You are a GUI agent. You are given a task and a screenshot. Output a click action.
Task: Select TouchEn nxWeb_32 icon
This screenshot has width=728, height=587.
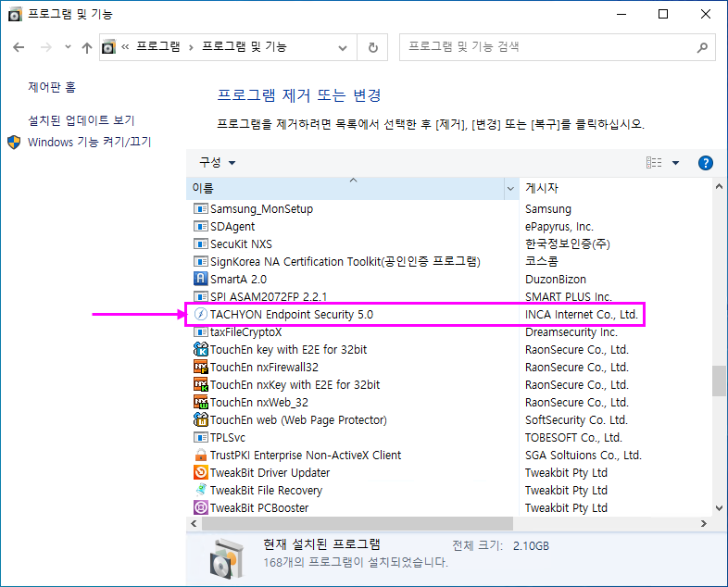tap(201, 402)
